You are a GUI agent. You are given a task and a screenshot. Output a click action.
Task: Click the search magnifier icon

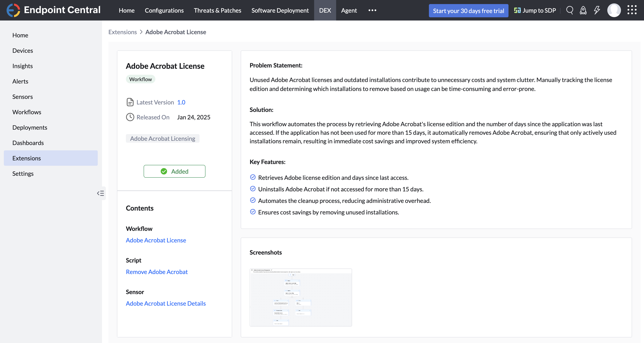570,10
